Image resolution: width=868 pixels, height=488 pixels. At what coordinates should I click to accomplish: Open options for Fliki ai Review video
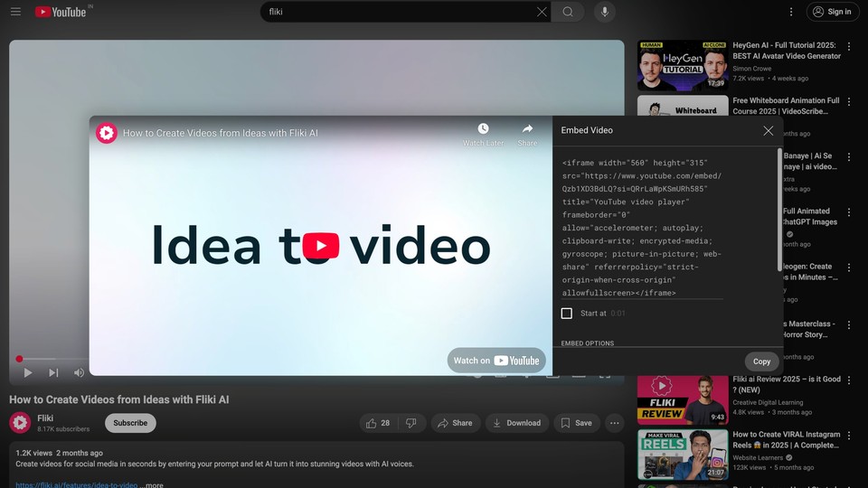coord(849,380)
